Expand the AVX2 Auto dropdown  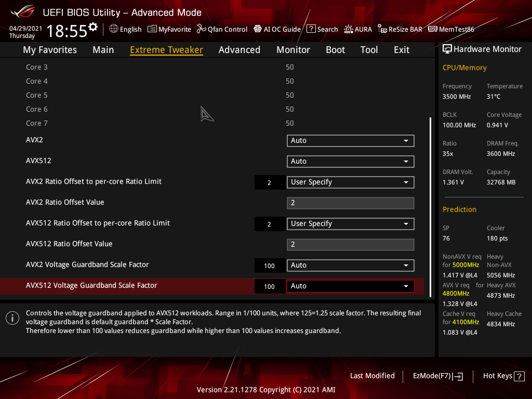tap(350, 141)
